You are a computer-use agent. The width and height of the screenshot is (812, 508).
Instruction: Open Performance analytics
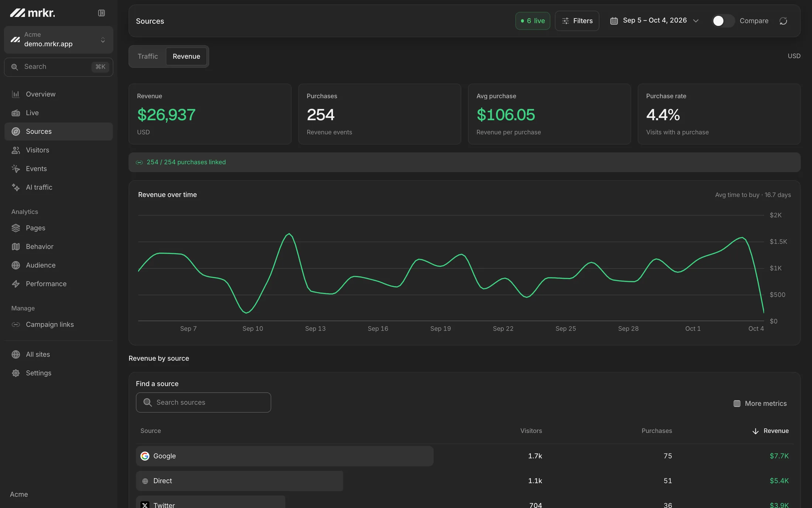58,284
